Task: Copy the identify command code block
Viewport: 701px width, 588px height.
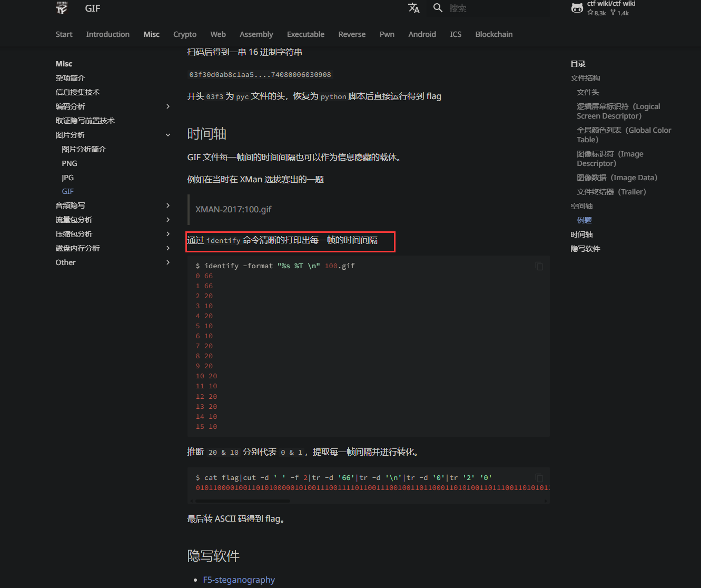Action: pyautogui.click(x=539, y=267)
